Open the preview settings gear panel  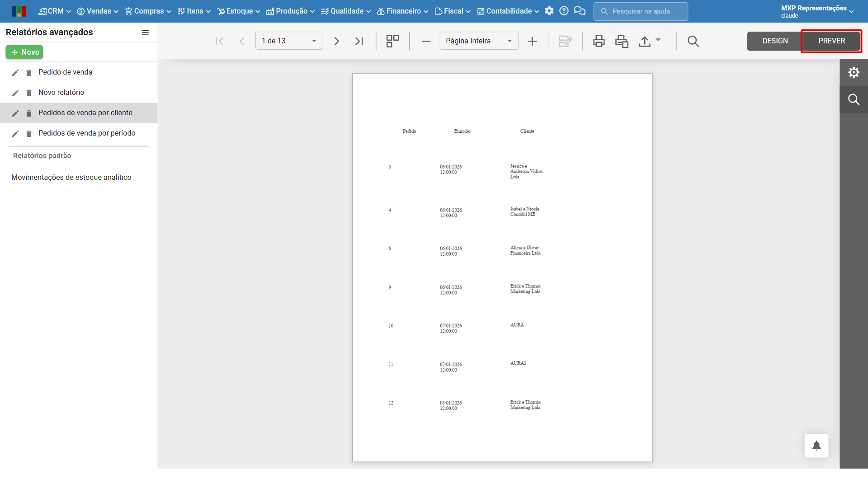pos(854,72)
